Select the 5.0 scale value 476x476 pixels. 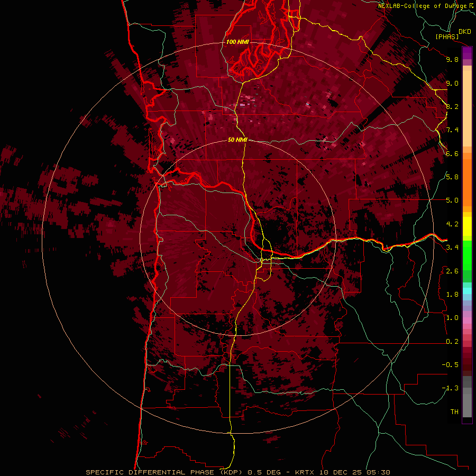(452, 200)
